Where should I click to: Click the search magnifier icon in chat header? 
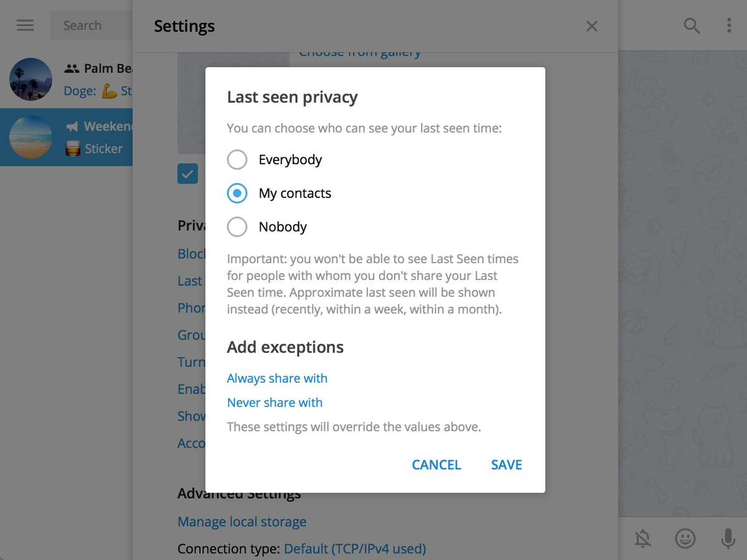[x=692, y=26]
